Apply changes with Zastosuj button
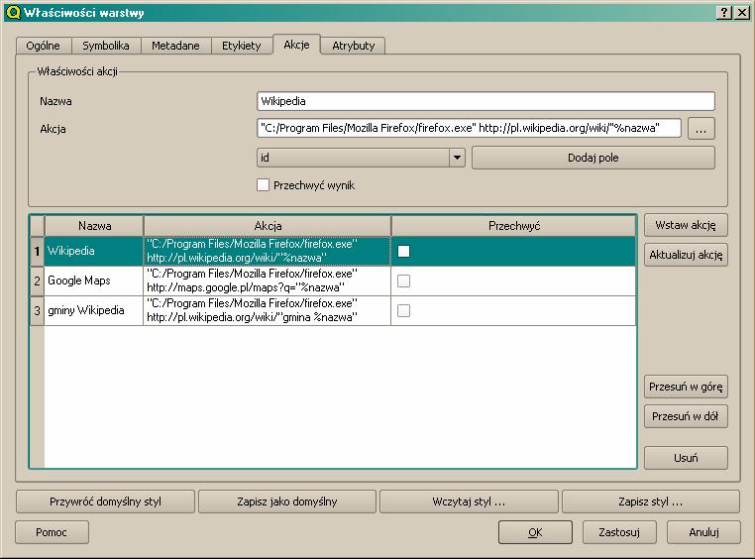The width and height of the screenshot is (755, 560). tap(619, 532)
